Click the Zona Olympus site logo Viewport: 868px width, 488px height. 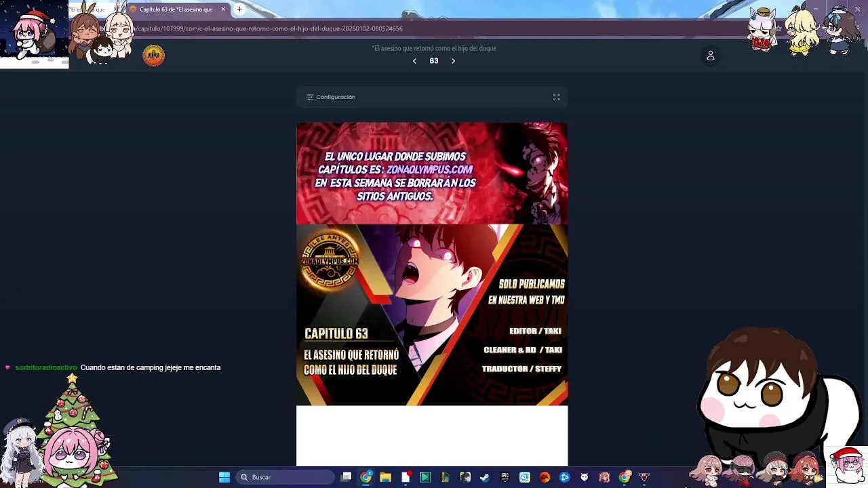tap(154, 56)
